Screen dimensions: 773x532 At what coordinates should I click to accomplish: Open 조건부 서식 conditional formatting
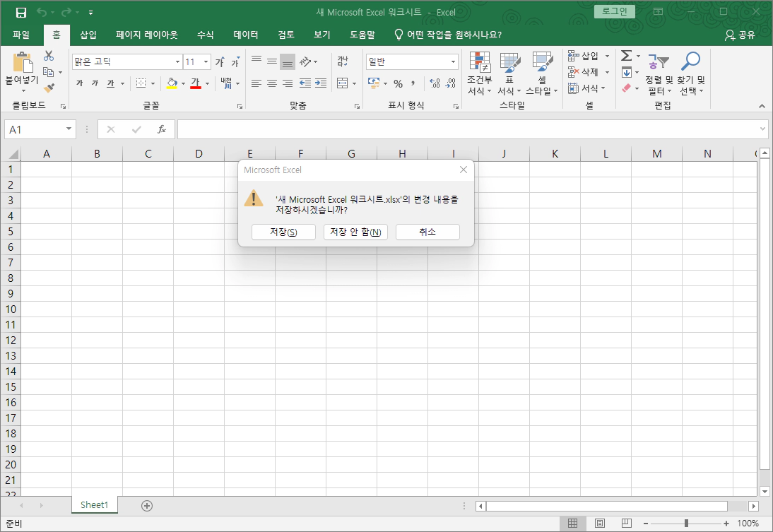tap(479, 73)
